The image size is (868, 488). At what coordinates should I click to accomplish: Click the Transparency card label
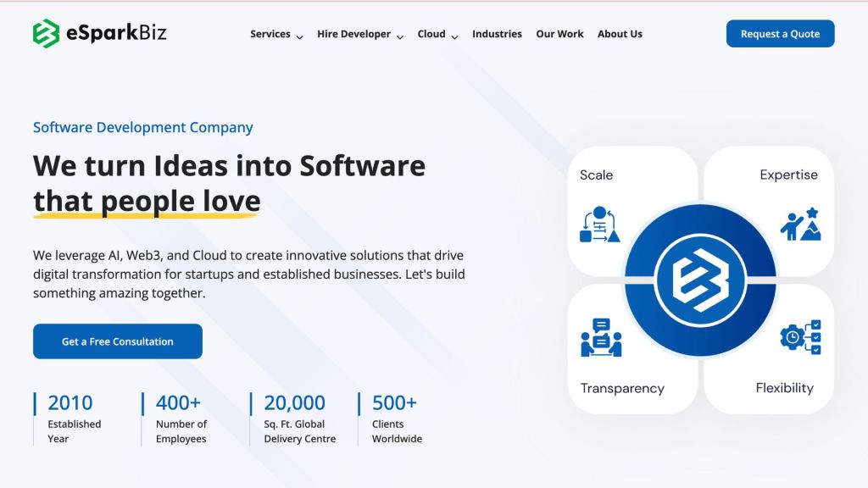622,388
